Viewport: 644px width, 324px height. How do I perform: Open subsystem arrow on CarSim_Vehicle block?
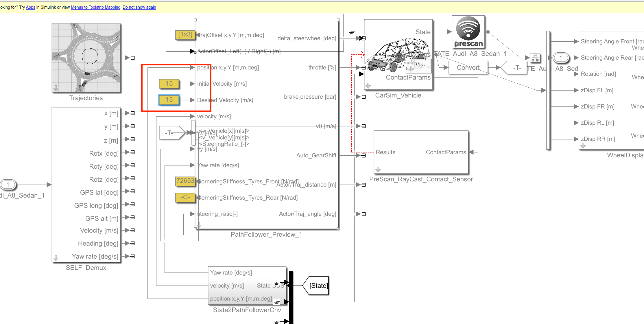368,86
